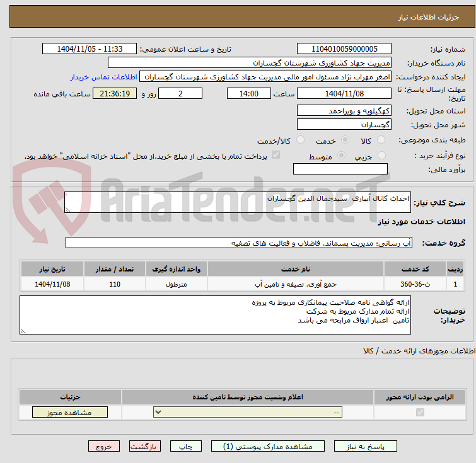
Task: Click the resize handle of توضیحات خریدار box
Action: tap(23, 331)
